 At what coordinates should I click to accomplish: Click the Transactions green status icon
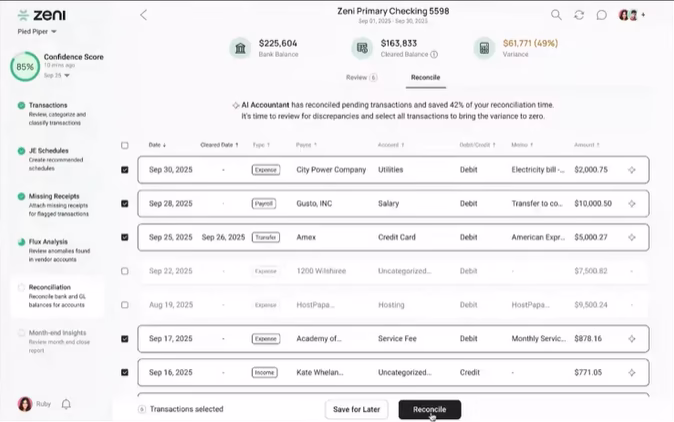tap(21, 105)
